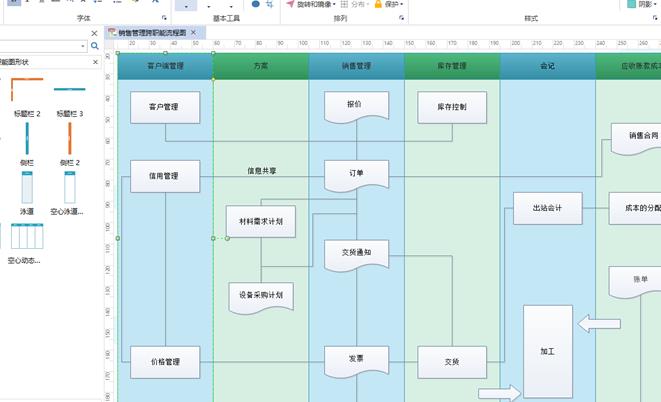Click the 订单 document shape
The width and height of the screenshot is (661, 402).
(x=357, y=176)
